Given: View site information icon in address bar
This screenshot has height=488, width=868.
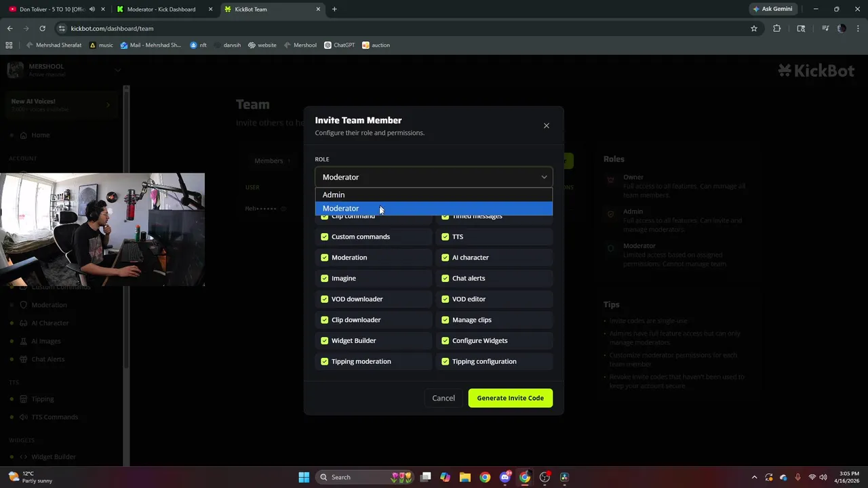Looking at the screenshot, I should coord(62,28).
